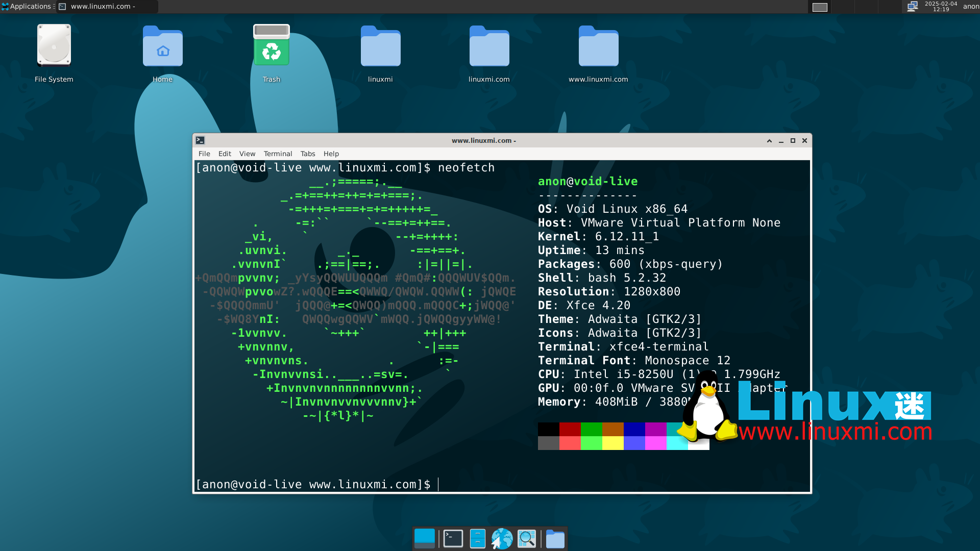980x551 pixels.
Task: Click the network status icon in tray
Action: coord(913,6)
